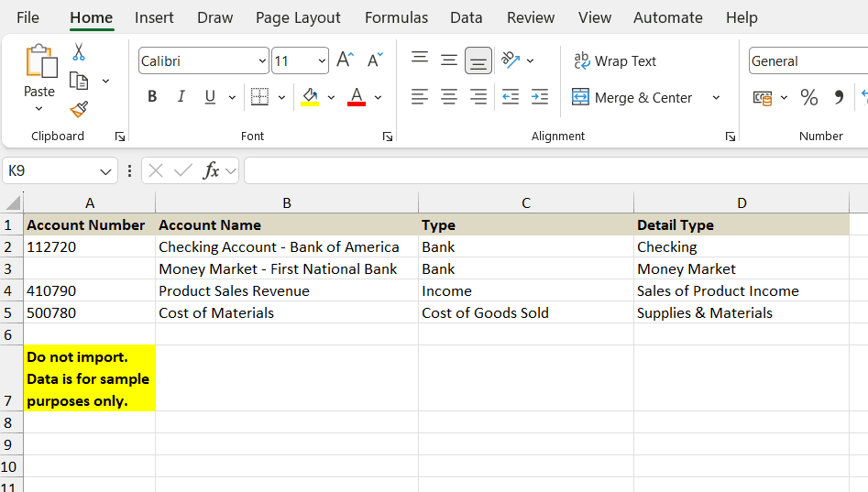Click the Paste clipboard icon

coord(41,60)
